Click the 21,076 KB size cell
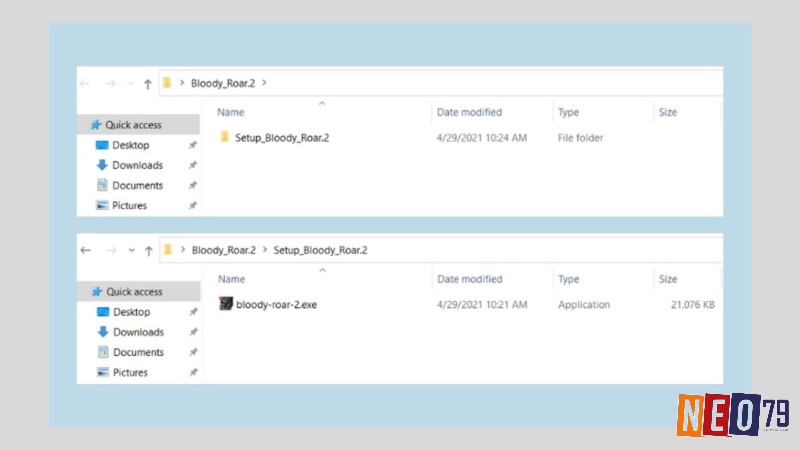The height and width of the screenshot is (450, 800). 692,305
